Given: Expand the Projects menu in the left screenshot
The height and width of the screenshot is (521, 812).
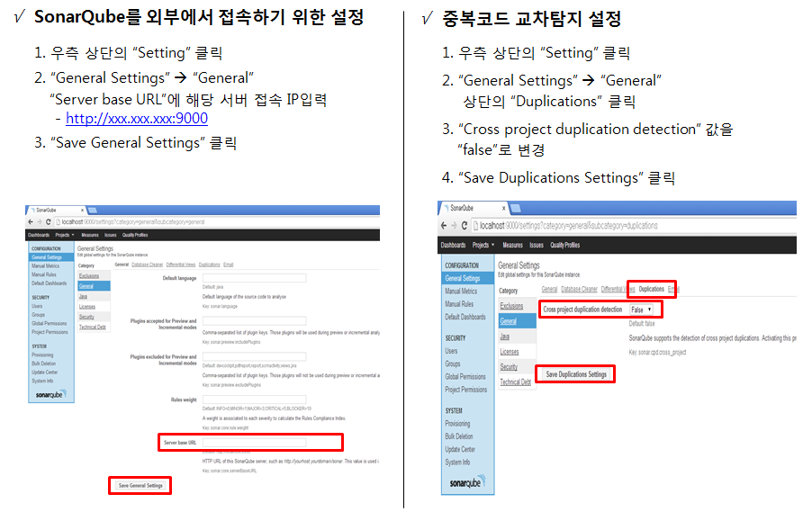Looking at the screenshot, I should coord(65,235).
